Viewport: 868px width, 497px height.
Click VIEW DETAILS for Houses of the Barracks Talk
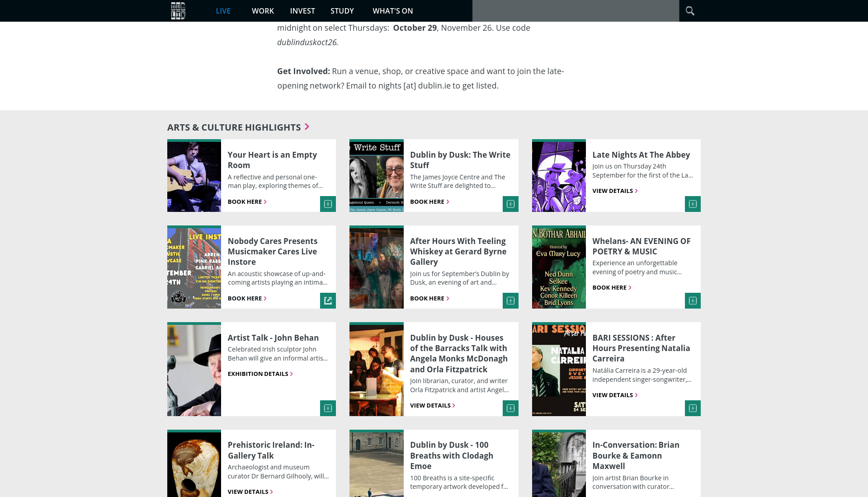[x=433, y=405]
